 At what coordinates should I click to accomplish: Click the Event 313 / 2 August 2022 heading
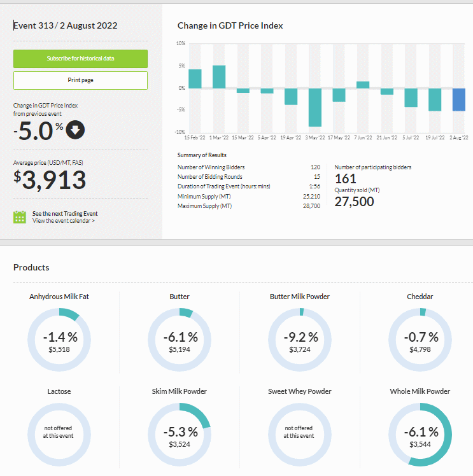(66, 25)
